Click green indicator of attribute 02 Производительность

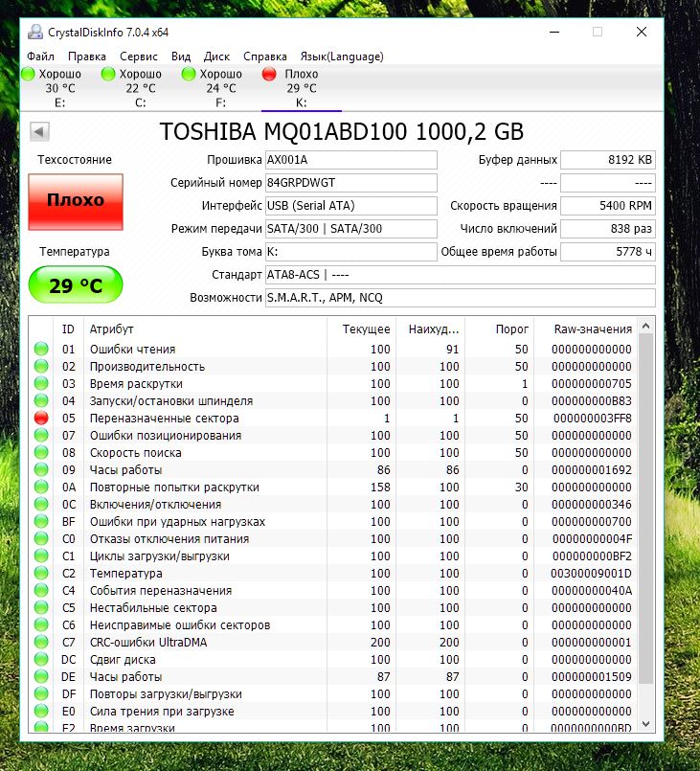[x=41, y=366]
